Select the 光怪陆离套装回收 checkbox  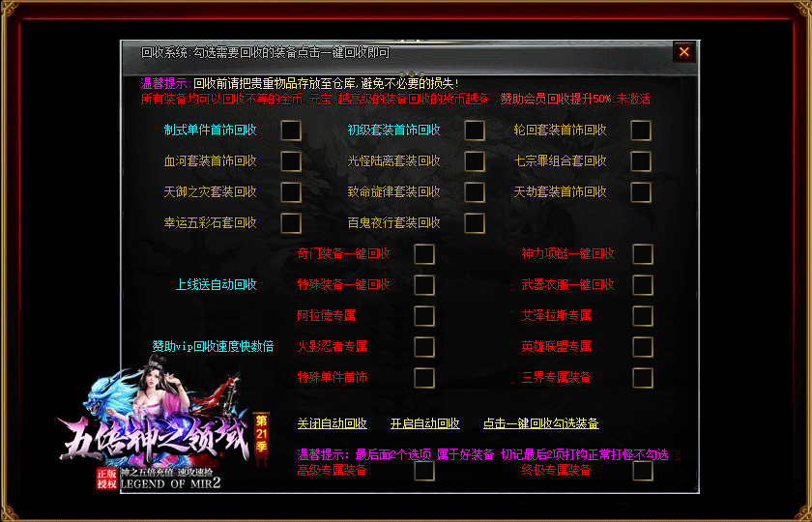475,161
